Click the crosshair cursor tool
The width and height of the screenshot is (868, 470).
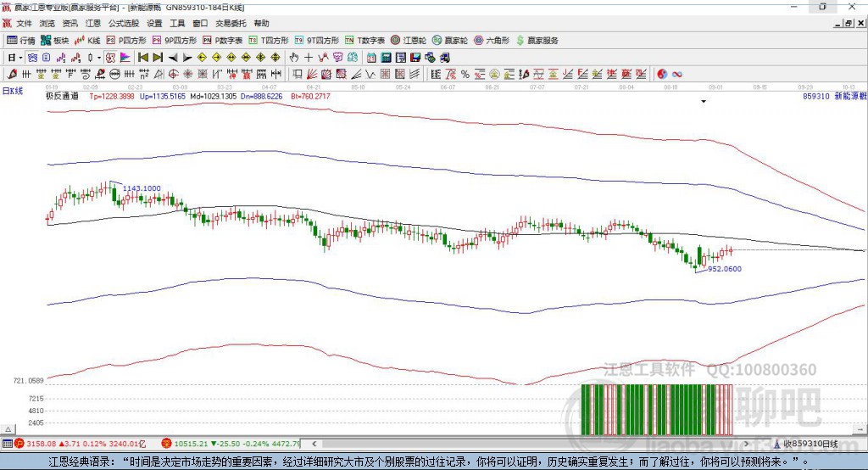coord(309,58)
